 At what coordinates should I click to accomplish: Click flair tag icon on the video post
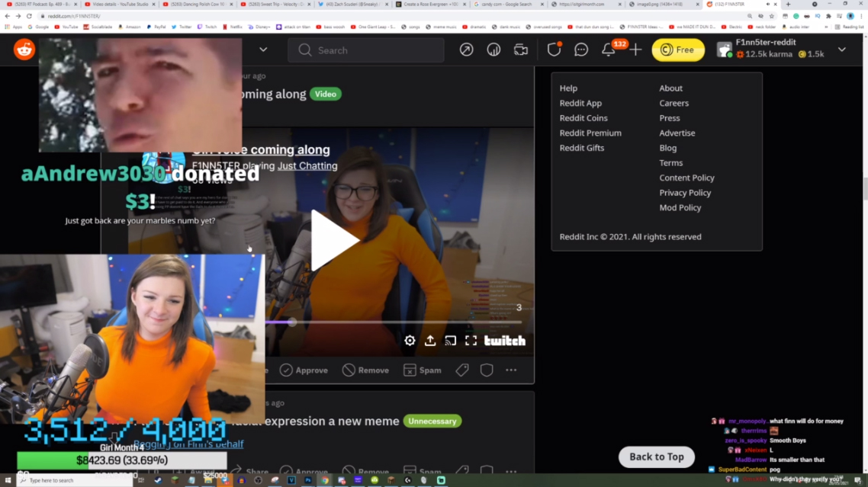461,370
